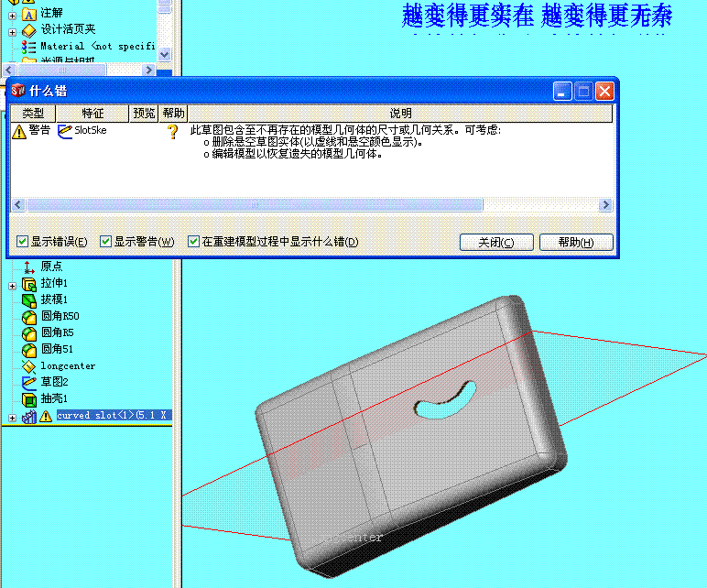
Task: Select the 草图2 tree item label
Action: pyautogui.click(x=55, y=382)
